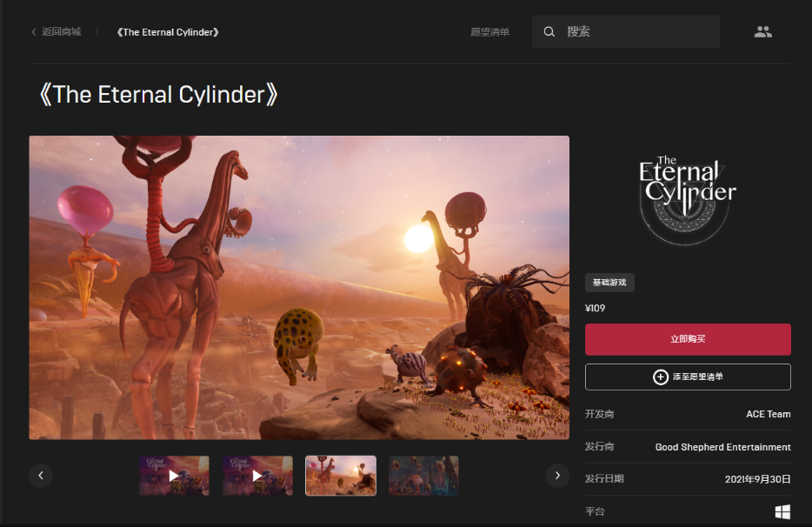This screenshot has height=527, width=812.
Task: Click the red 立即购买 buy now button
Action: (x=688, y=339)
